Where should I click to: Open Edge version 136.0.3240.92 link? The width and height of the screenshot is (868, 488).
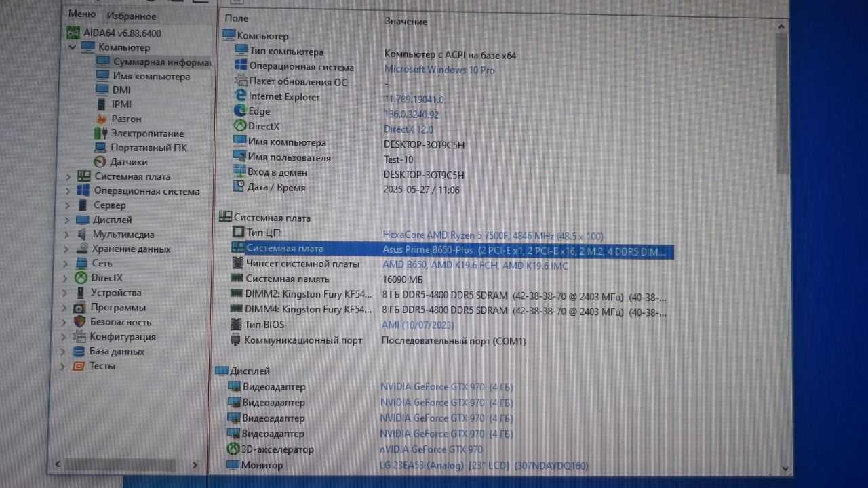pos(411,115)
